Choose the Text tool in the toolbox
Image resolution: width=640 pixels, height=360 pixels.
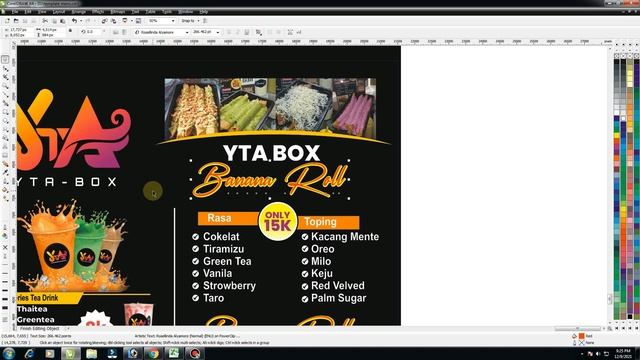[5, 146]
